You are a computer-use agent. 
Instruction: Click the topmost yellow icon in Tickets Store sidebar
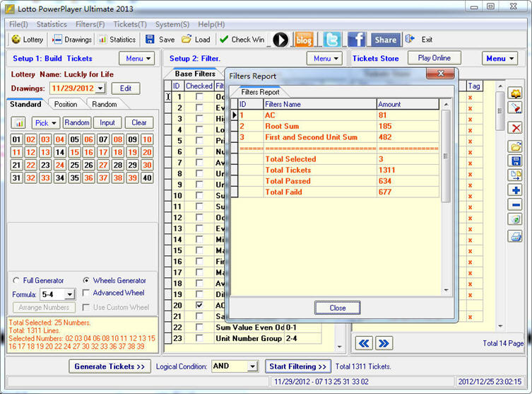click(515, 93)
